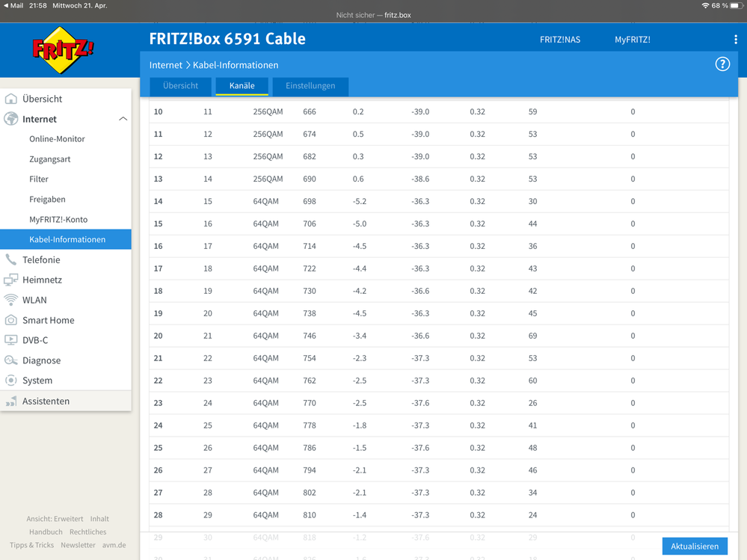Open Freigaben submenu item
Screen dimensions: 747x560
pos(47,199)
